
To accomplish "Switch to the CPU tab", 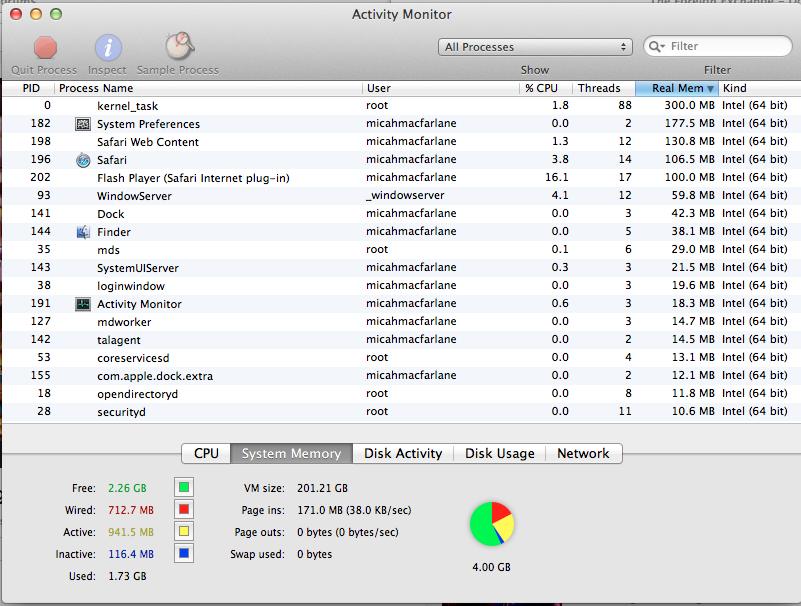I will 206,453.
